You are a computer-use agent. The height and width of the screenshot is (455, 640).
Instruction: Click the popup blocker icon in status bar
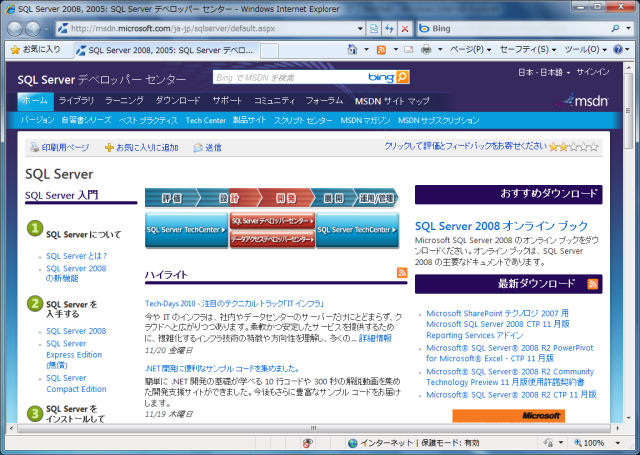tap(308, 443)
